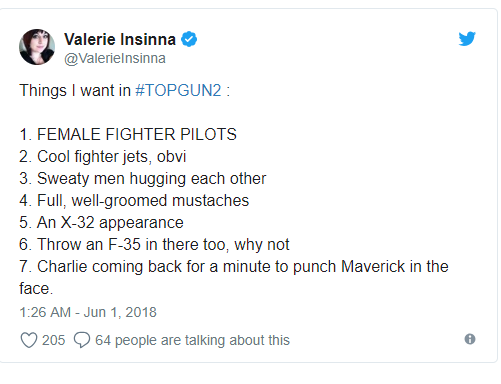
Task: Like the tweet with heart icon
Action: pyautogui.click(x=29, y=340)
